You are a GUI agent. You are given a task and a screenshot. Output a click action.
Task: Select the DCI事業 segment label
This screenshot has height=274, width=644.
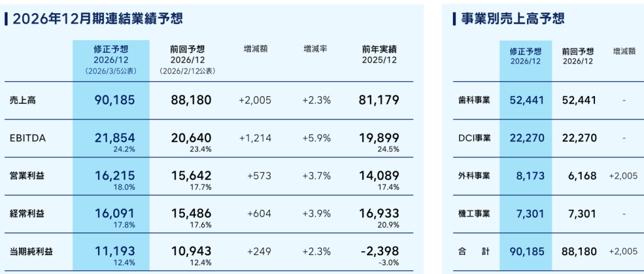point(472,138)
